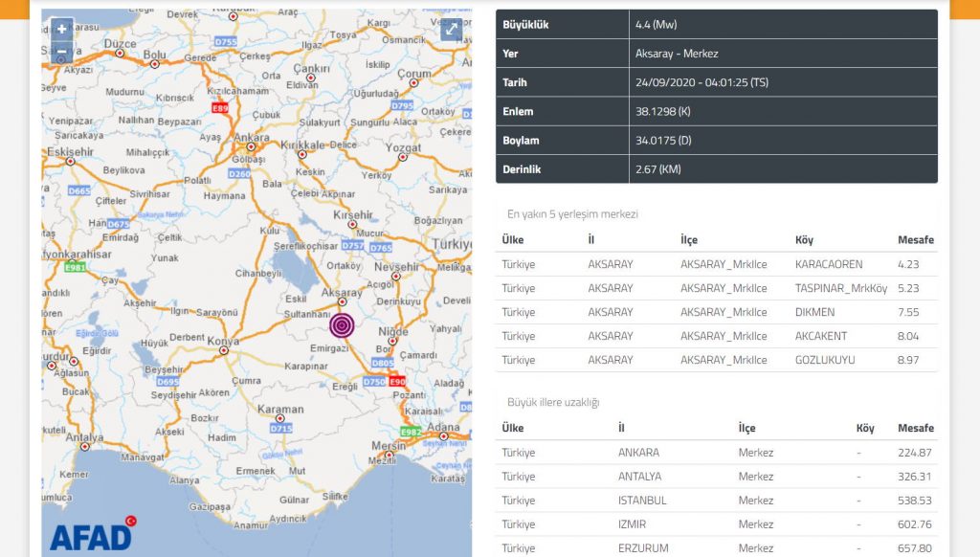Click the Köy column header in big cities table
Image resolution: width=980 pixels, height=557 pixels.
coord(865,428)
